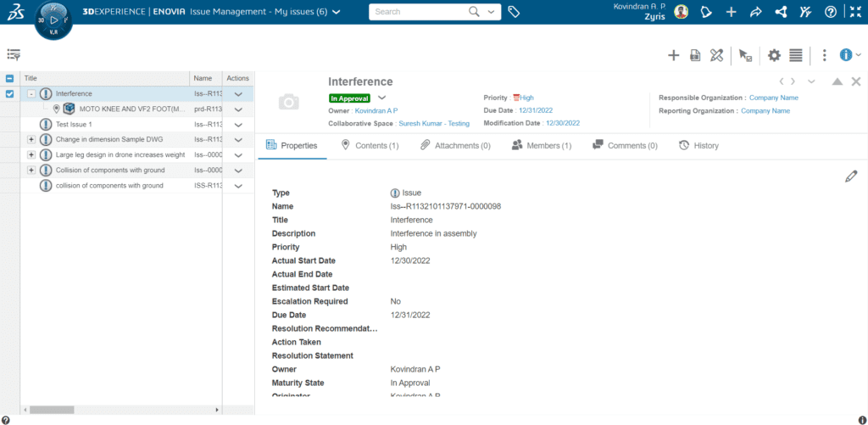Click the pencil edit icon in Properties
868x425 pixels.
[x=851, y=176]
